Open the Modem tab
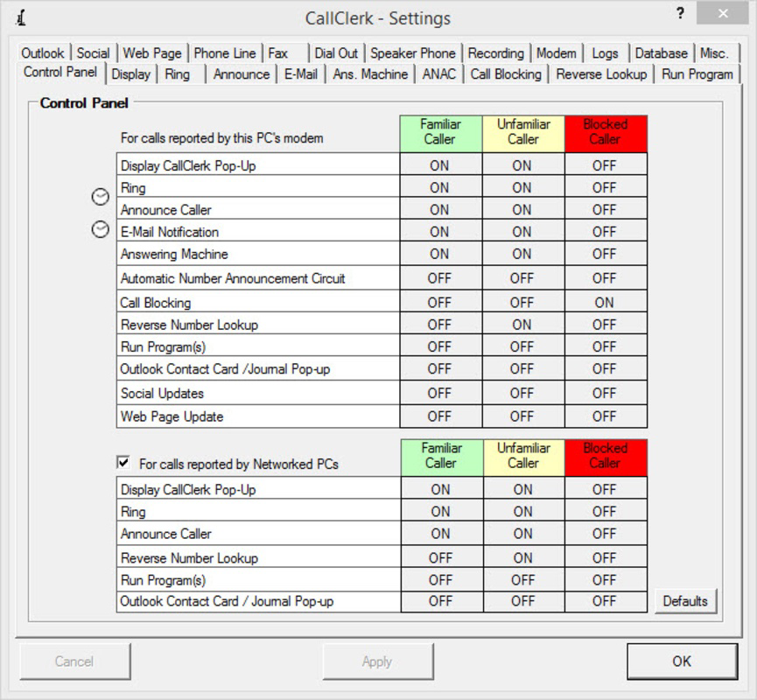757x700 pixels. tap(557, 53)
